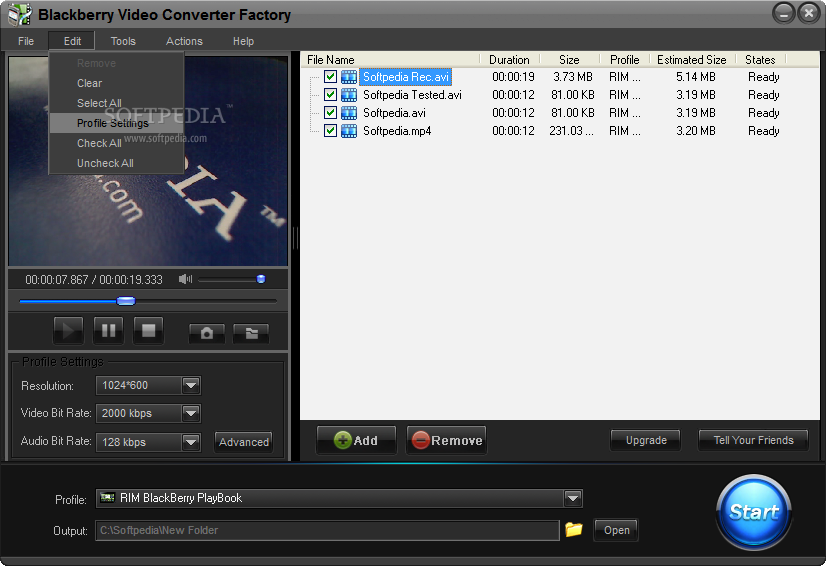Viewport: 826px width, 566px height.
Task: Toggle the Softpedia.avi checkbox
Action: [x=330, y=113]
